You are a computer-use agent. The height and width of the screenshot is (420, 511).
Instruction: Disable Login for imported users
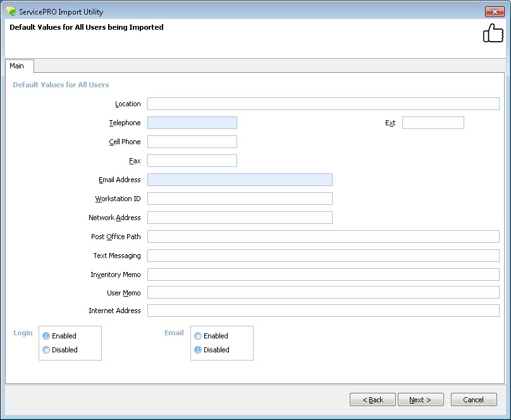(x=46, y=350)
